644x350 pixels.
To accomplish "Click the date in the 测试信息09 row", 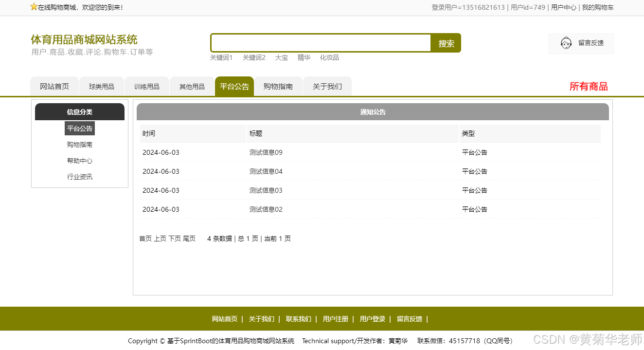I will coord(161,152).
